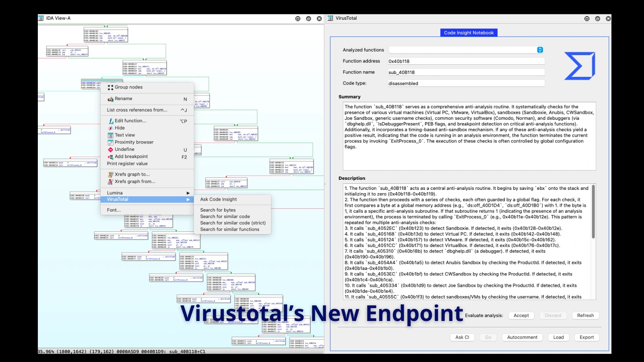Click the Discard button

pyautogui.click(x=553, y=316)
